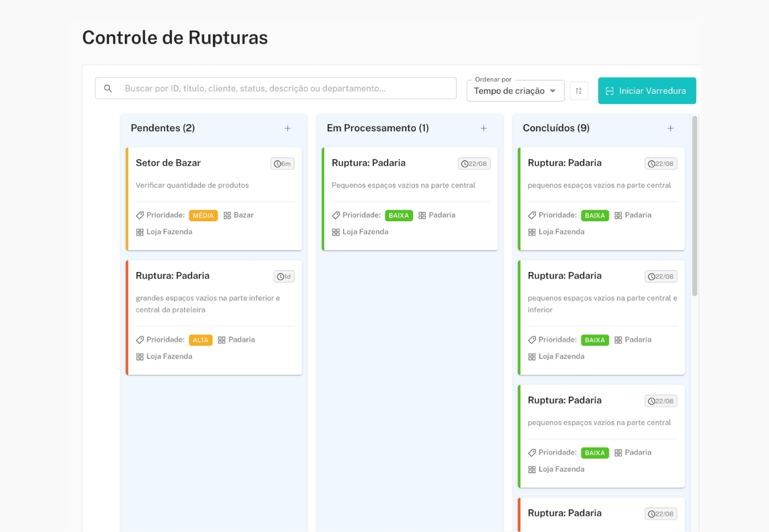The width and height of the screenshot is (769, 532).
Task: Click the MÉDIA priority badge on Setor de Bazar
Action: (203, 215)
